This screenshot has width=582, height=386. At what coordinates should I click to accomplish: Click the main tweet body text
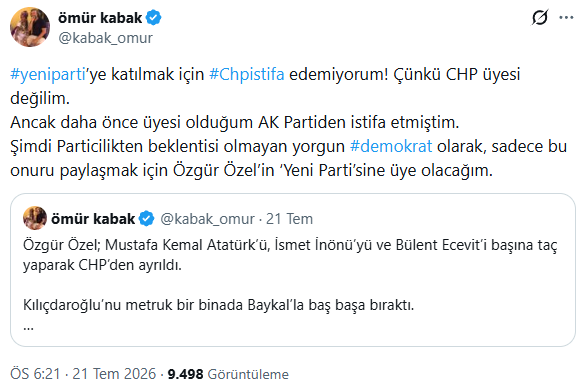click(x=288, y=122)
